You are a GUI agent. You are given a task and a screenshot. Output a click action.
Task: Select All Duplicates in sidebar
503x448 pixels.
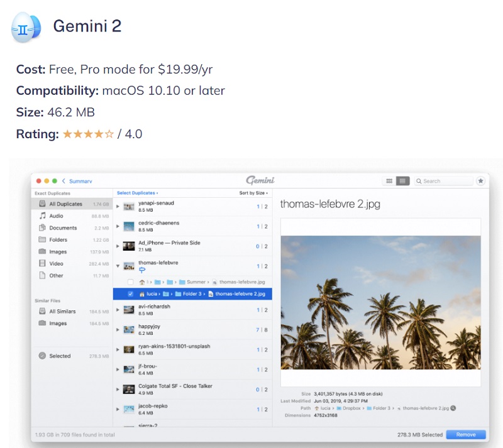tap(65, 204)
